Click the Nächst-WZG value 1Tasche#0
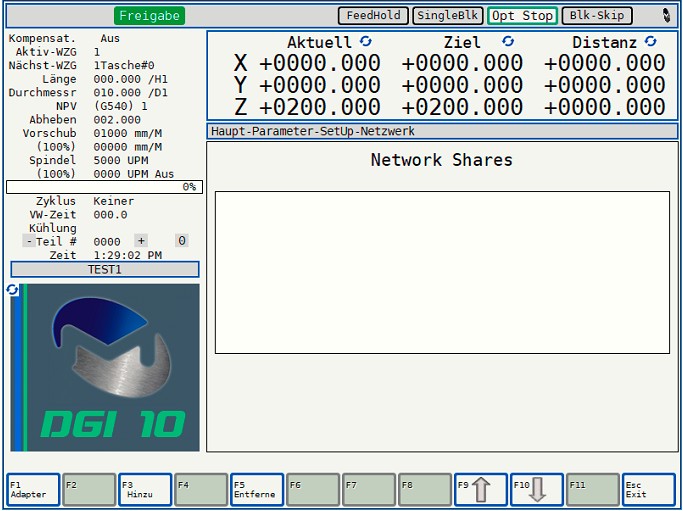 124,65
